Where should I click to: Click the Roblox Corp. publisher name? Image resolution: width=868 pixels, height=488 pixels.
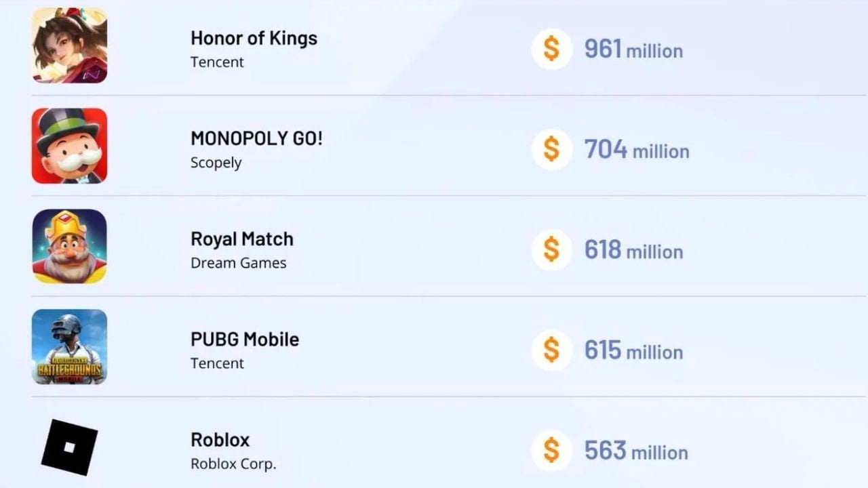click(233, 464)
